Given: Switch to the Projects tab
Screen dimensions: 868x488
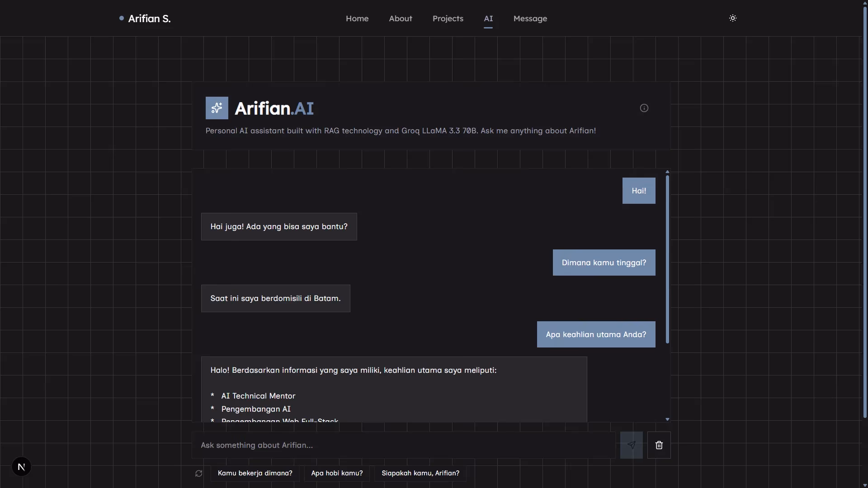Looking at the screenshot, I should (448, 19).
